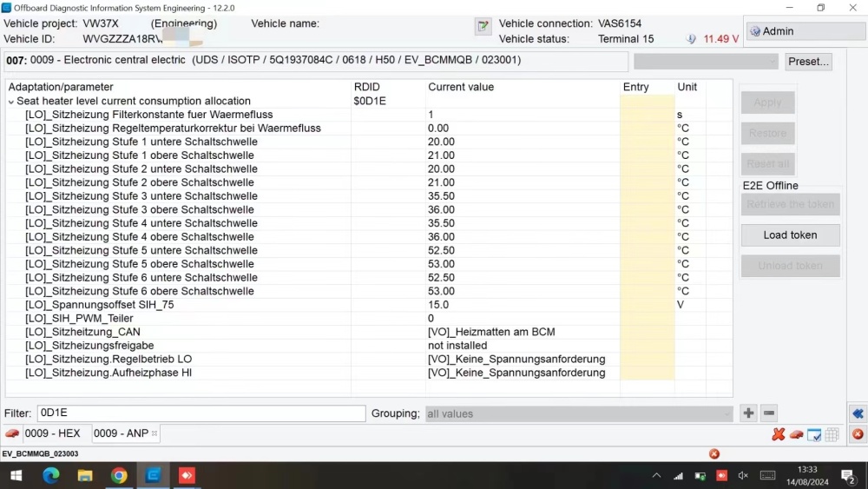868x489 pixels.
Task: Click the edit vehicle name icon
Action: pos(483,26)
